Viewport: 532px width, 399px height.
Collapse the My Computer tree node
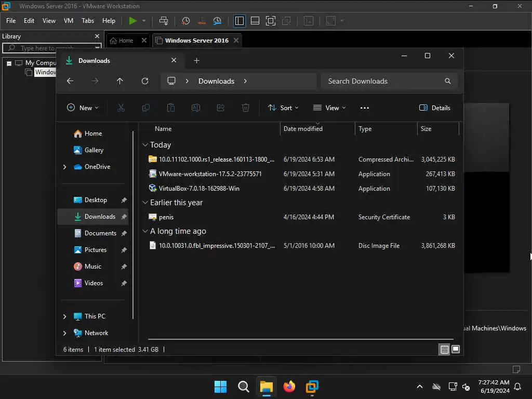pos(9,63)
